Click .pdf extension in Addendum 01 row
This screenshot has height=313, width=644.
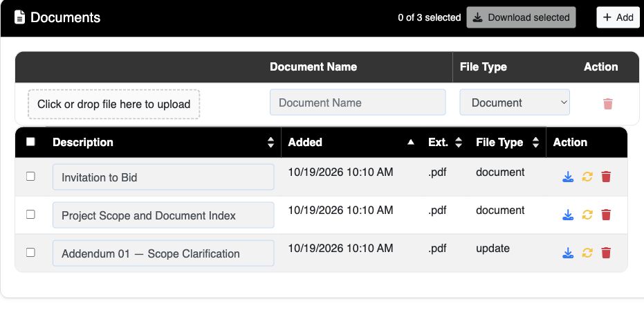point(437,249)
